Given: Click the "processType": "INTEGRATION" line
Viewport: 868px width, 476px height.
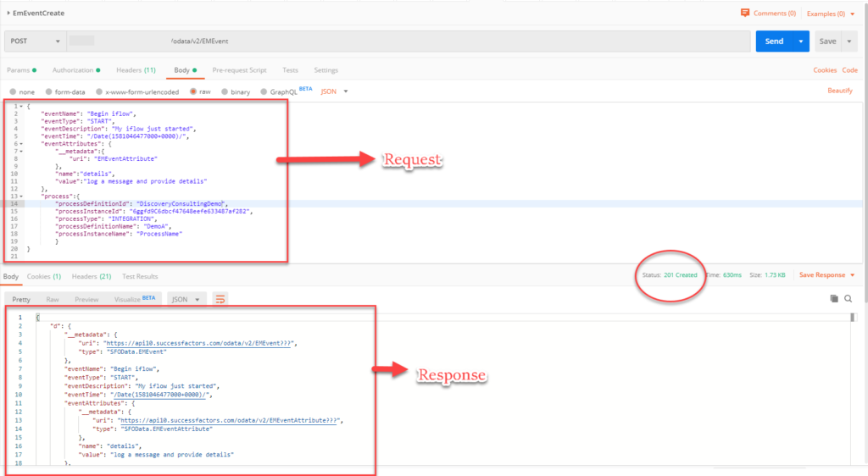Looking at the screenshot, I should click(x=106, y=219).
